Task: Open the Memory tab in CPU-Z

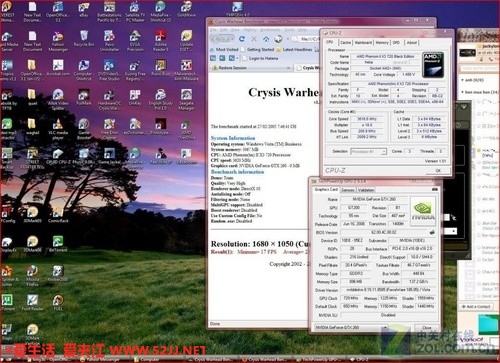Action: [382, 42]
